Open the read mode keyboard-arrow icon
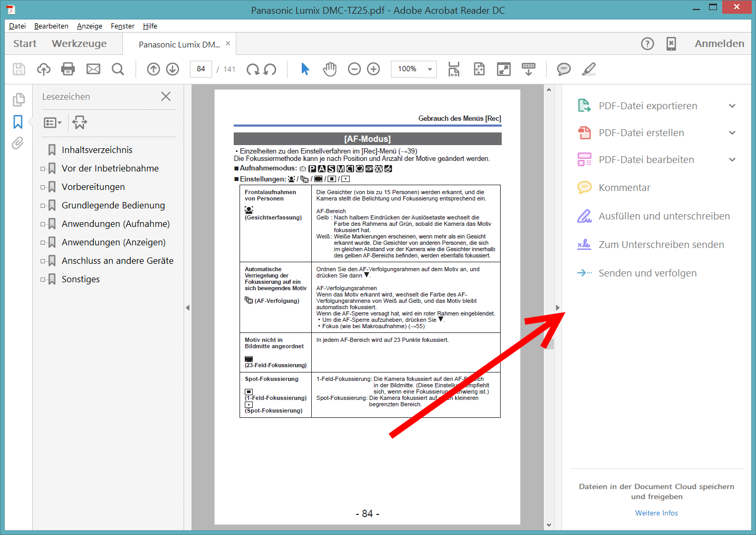 529,69
